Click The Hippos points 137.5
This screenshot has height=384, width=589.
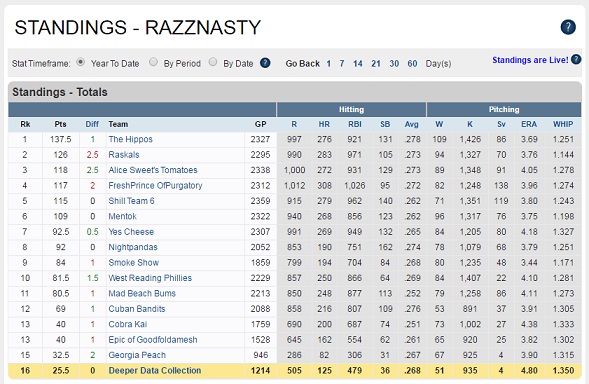pyautogui.click(x=60, y=139)
